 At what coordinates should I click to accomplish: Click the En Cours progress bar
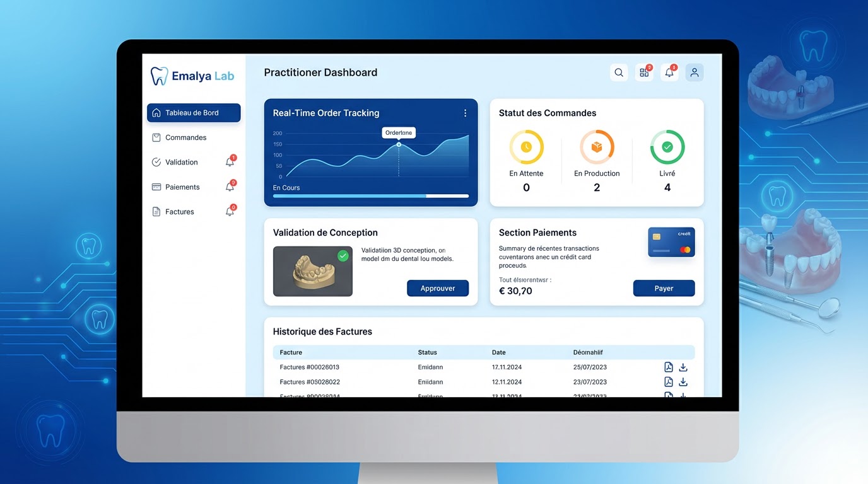pos(370,196)
